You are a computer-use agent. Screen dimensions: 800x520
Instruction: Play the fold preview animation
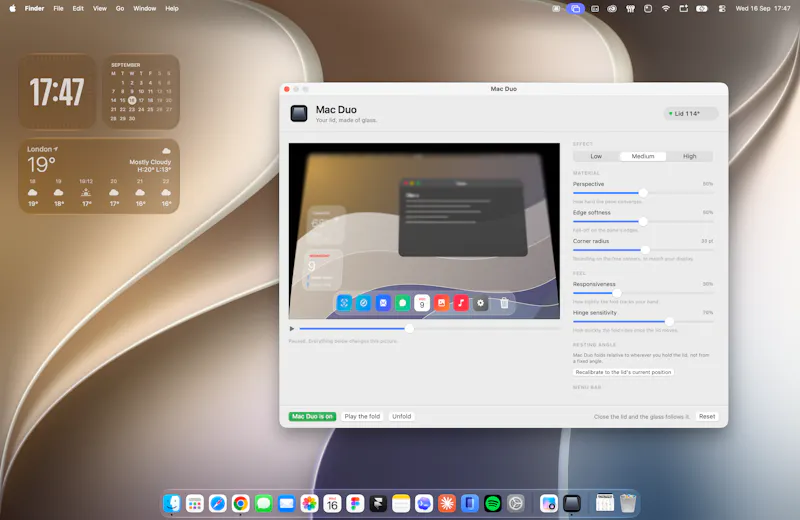coord(292,329)
